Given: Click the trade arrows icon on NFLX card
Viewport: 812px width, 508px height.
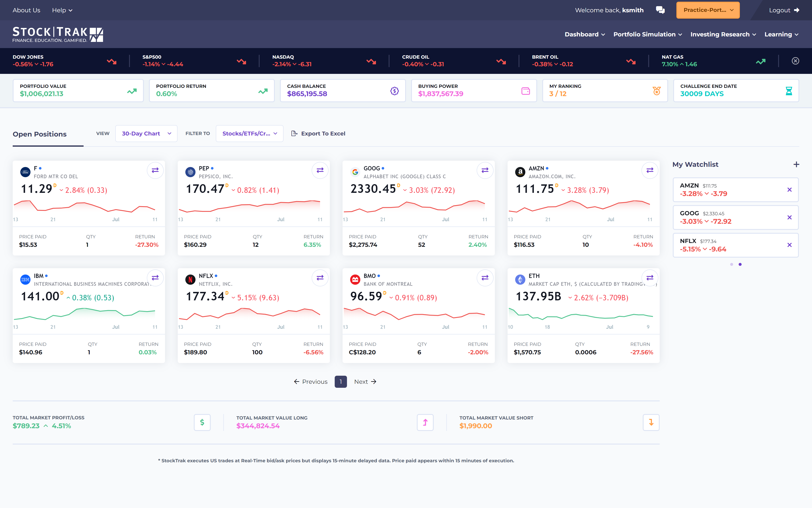Looking at the screenshot, I should (x=320, y=278).
